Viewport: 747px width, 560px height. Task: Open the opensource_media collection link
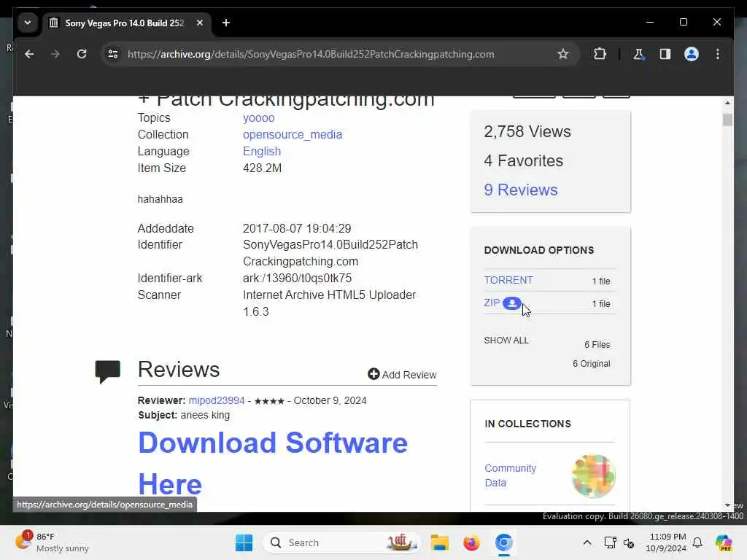[x=293, y=135]
